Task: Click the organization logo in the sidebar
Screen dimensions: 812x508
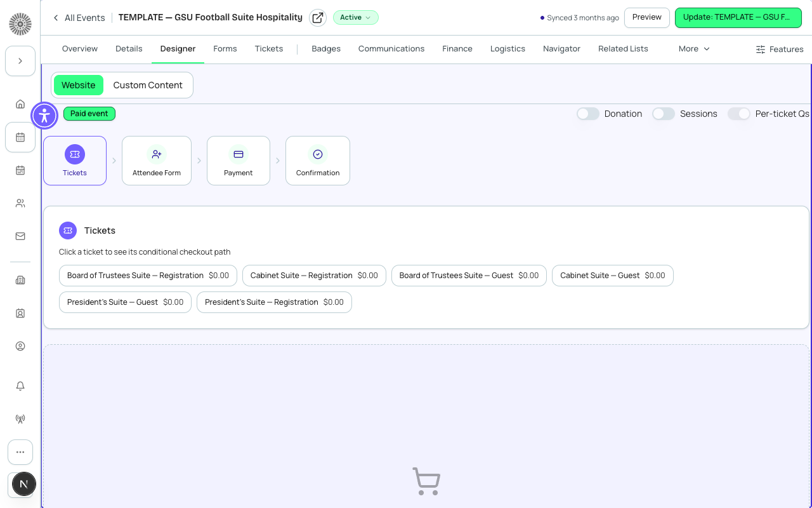Action: (x=20, y=23)
